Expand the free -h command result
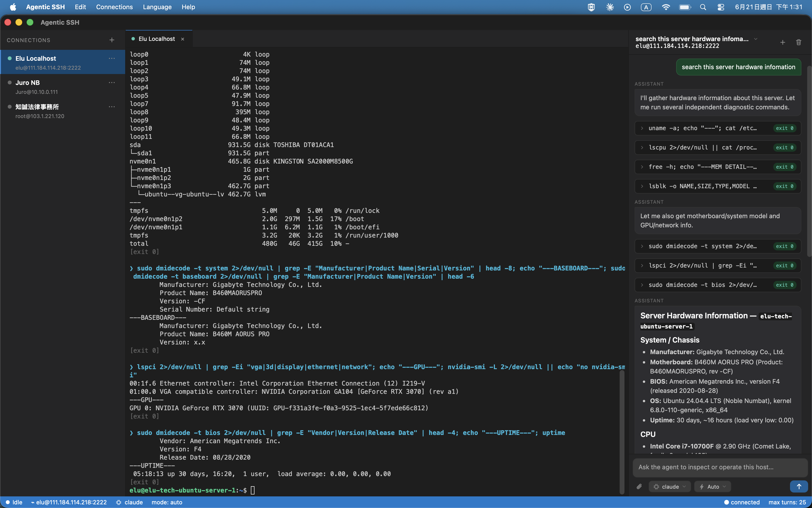 point(718,167)
